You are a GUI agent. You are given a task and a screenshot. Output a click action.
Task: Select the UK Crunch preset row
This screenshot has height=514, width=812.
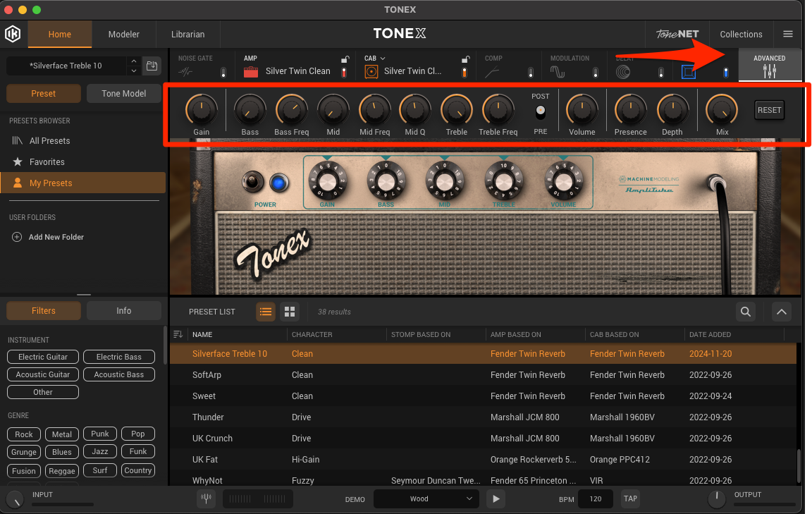click(x=212, y=438)
